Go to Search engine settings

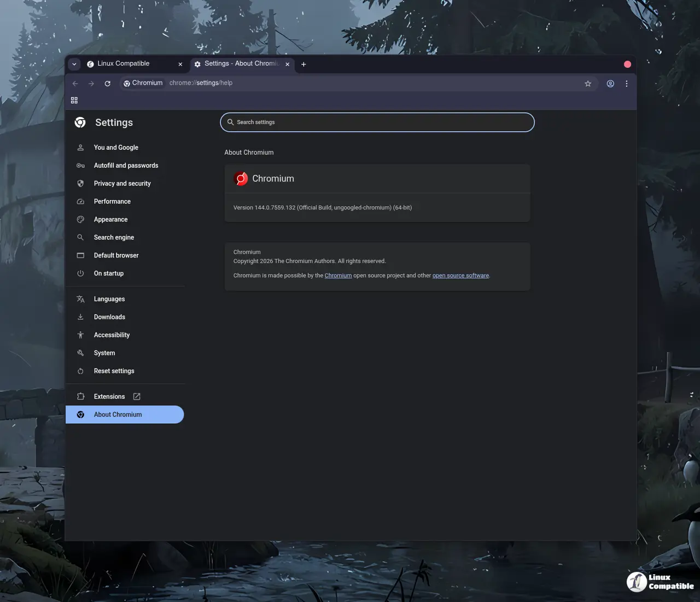(114, 238)
